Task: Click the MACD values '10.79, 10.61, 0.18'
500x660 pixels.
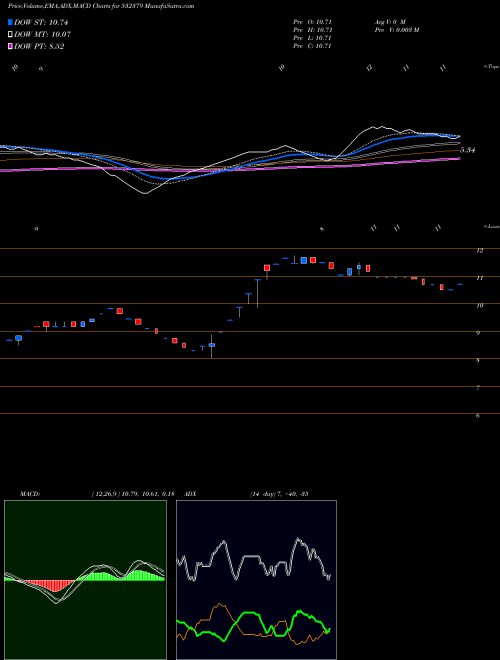Action: click(149, 494)
